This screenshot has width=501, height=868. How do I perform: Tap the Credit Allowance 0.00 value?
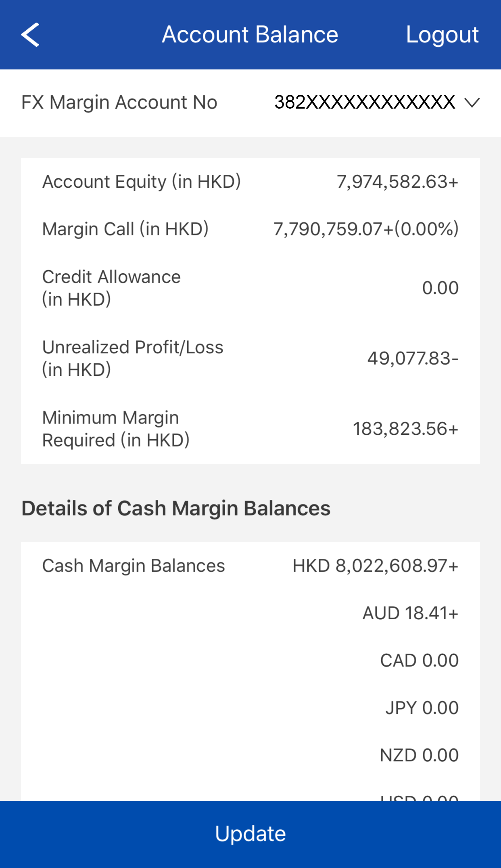click(x=440, y=288)
